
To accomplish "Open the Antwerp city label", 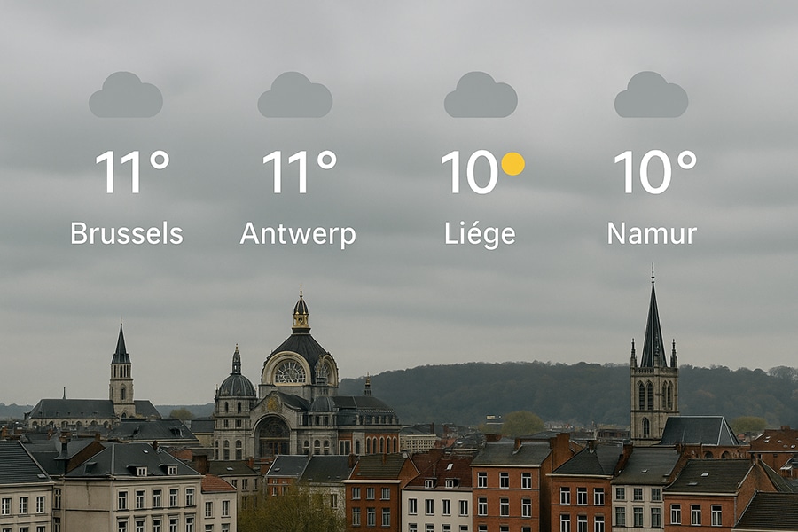I will 298,235.
